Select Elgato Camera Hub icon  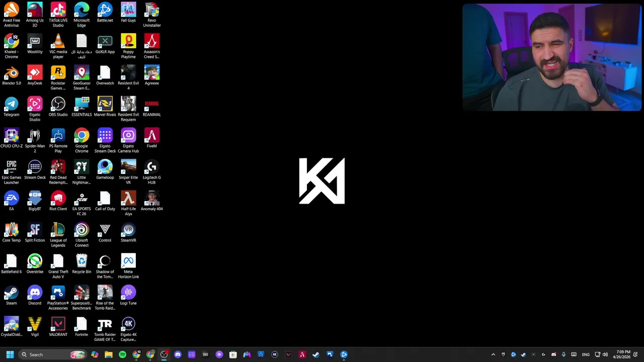point(128,140)
